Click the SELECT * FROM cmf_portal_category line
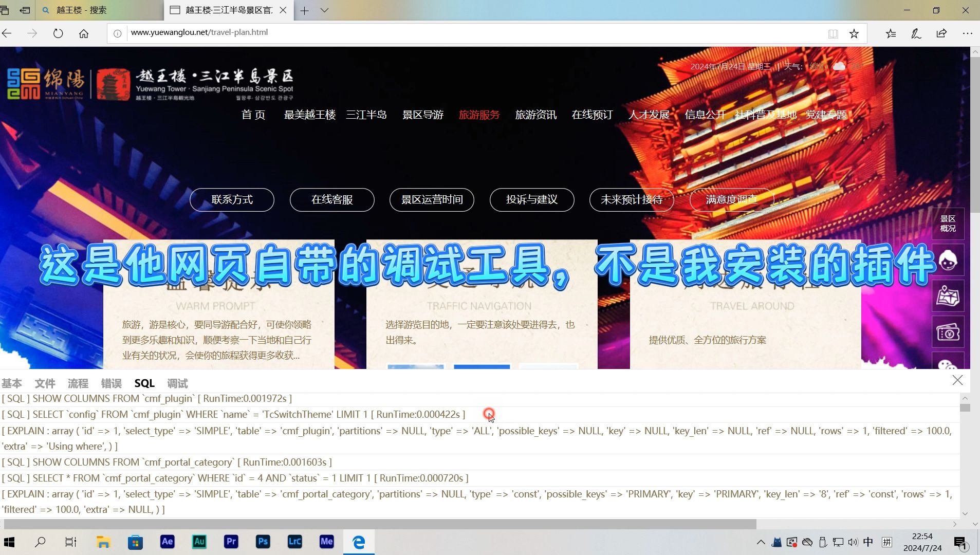 point(235,478)
